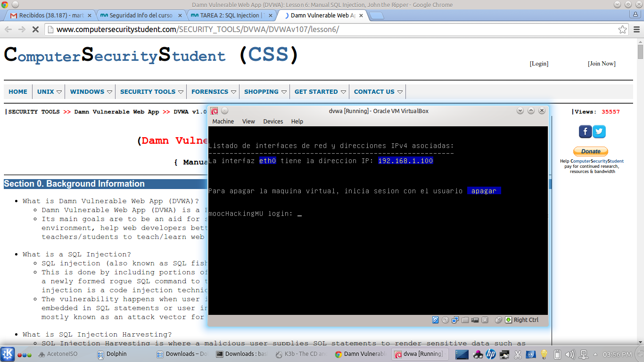Click the HP tray icon
Screen dimensions: 644x362
coord(491,354)
